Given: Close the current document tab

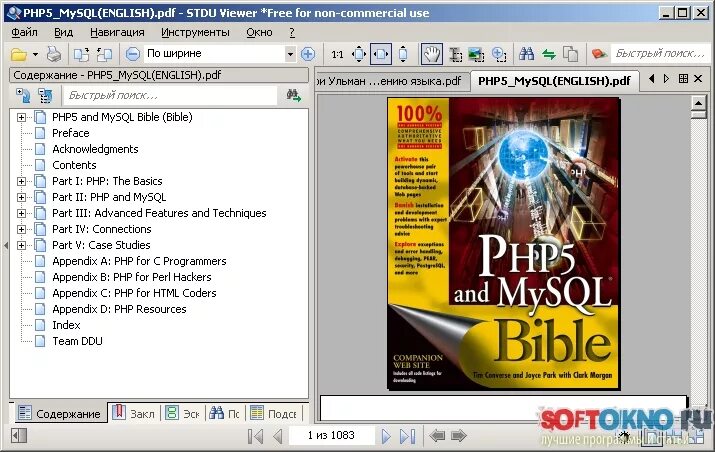Looking at the screenshot, I should coord(698,79).
